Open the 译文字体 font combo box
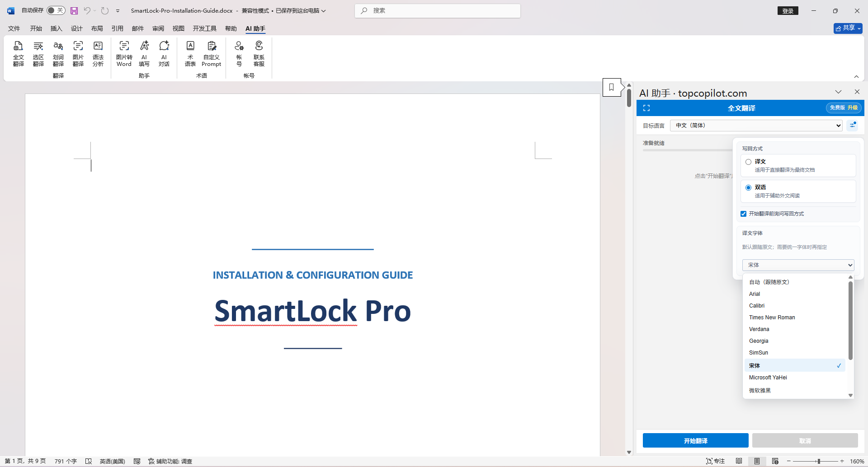This screenshot has height=467, width=868. [x=798, y=265]
